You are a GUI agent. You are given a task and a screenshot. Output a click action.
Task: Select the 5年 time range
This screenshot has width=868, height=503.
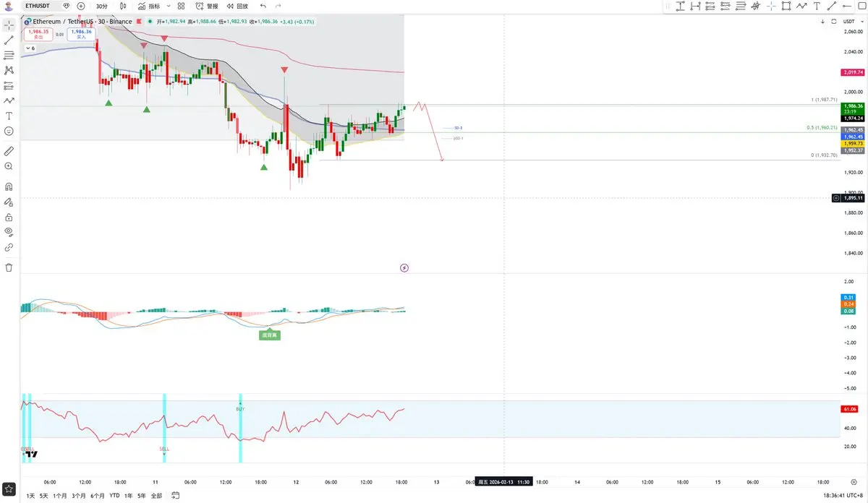142,496
